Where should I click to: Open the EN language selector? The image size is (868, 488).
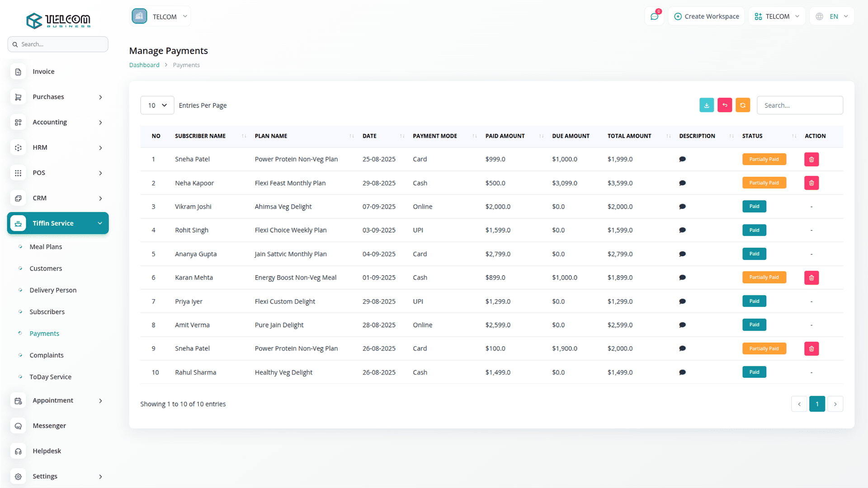tap(832, 16)
